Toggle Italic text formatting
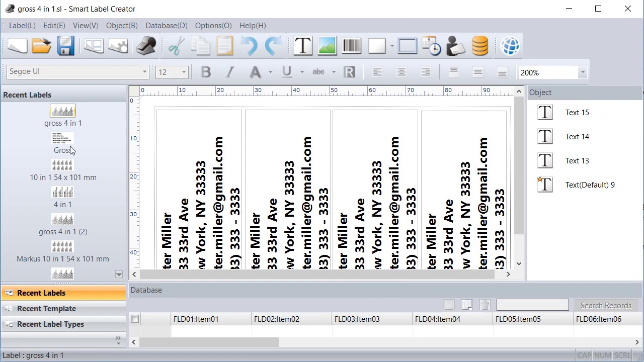Image resolution: width=644 pixels, height=362 pixels. tap(230, 72)
